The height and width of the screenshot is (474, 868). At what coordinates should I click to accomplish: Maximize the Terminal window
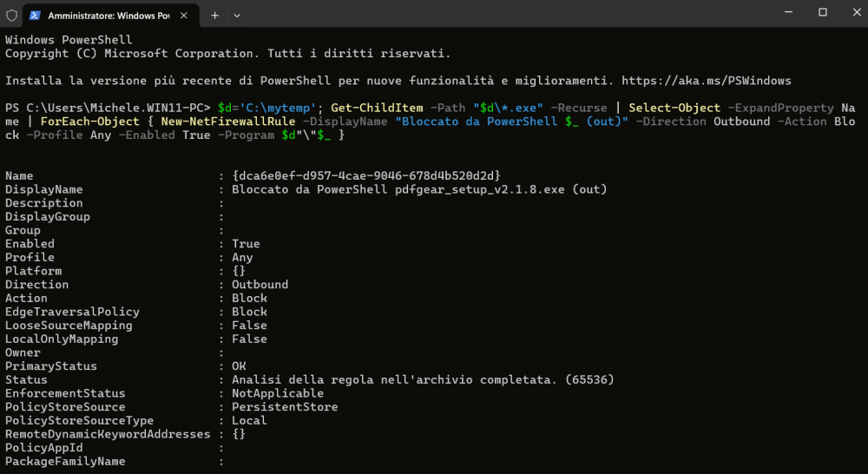[823, 12]
